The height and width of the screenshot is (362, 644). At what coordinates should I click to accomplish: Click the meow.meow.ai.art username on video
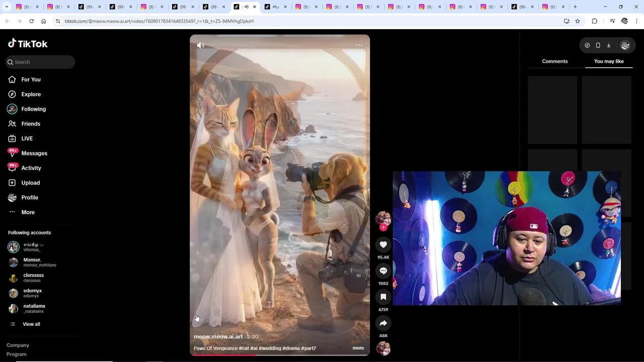click(x=218, y=337)
